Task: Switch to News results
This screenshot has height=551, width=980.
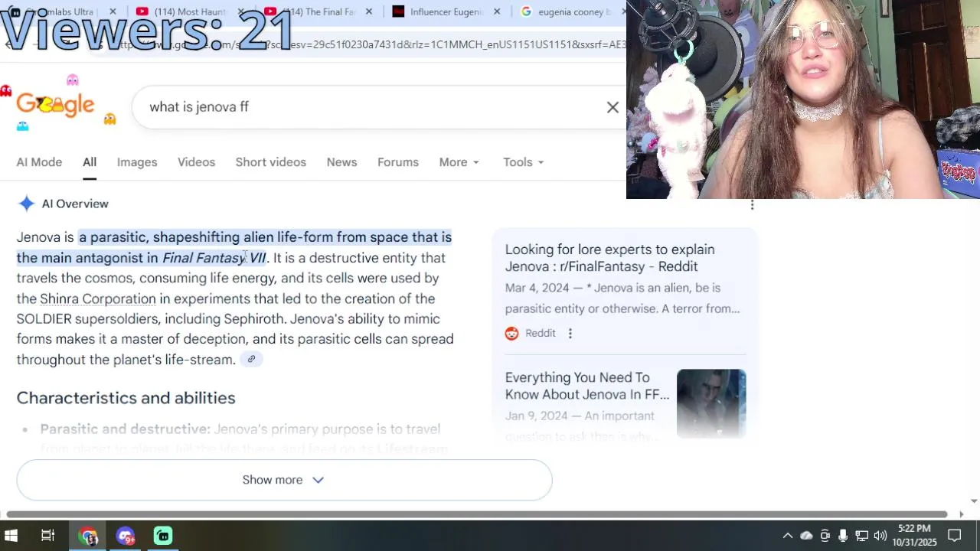Action: click(341, 162)
